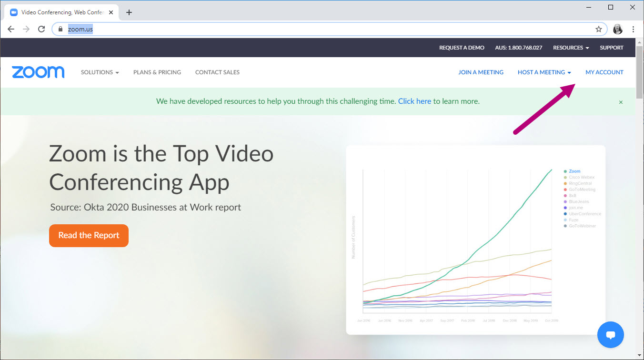Open the Join a Meeting link
This screenshot has height=360, width=644.
click(481, 72)
